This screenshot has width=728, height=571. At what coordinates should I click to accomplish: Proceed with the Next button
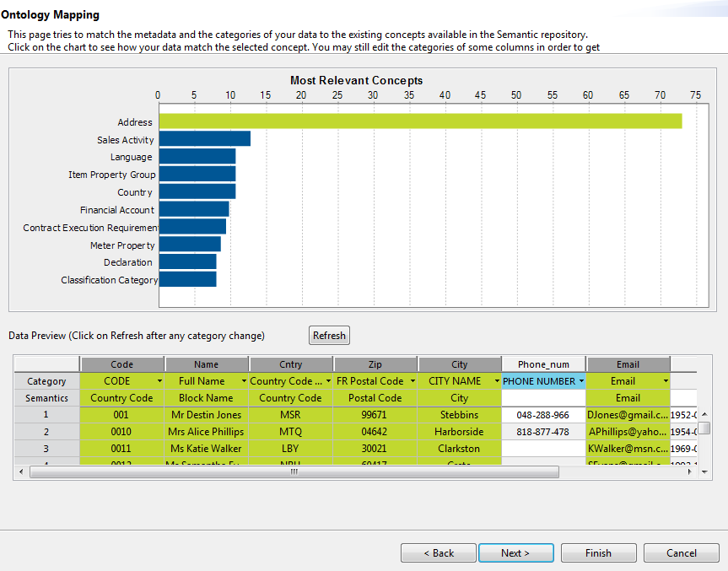point(515,553)
